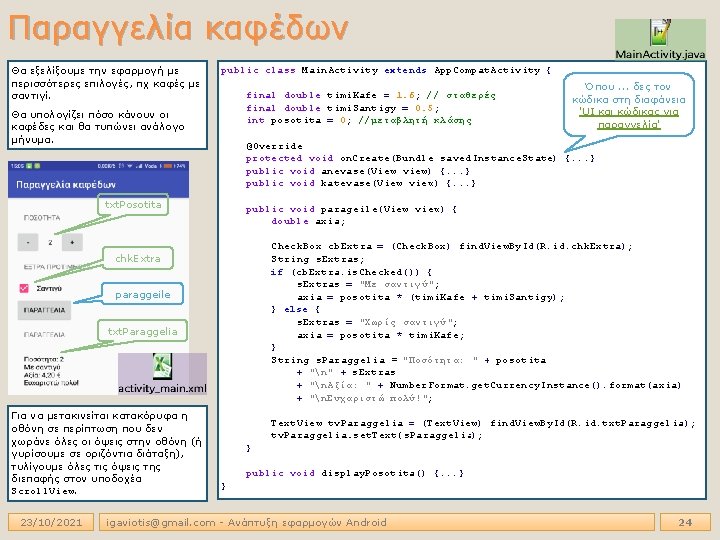Click the footer email igaviotis@gmail.com
The image size is (720, 540).
pos(160,522)
